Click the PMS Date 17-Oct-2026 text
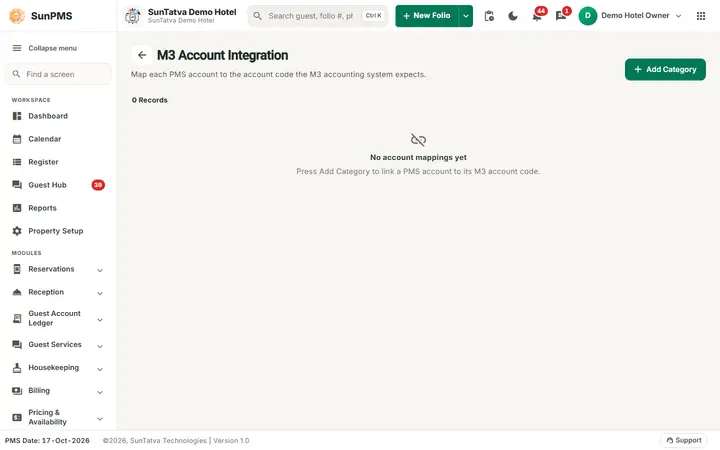 click(47, 440)
